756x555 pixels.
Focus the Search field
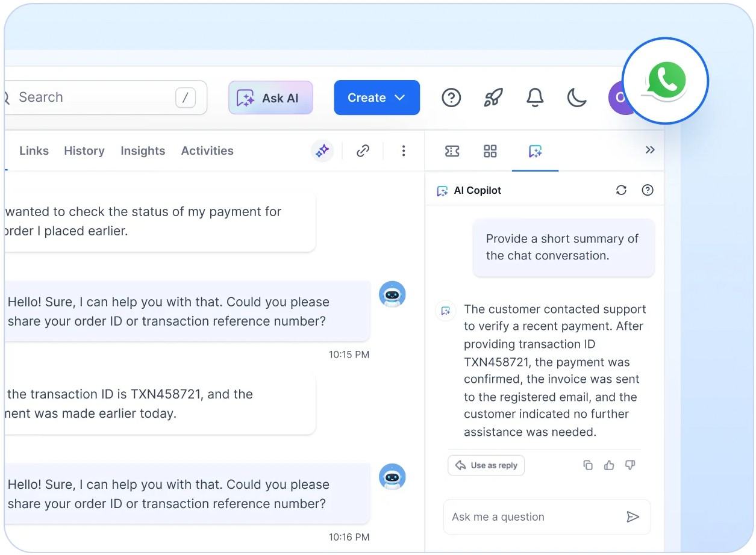(105, 98)
